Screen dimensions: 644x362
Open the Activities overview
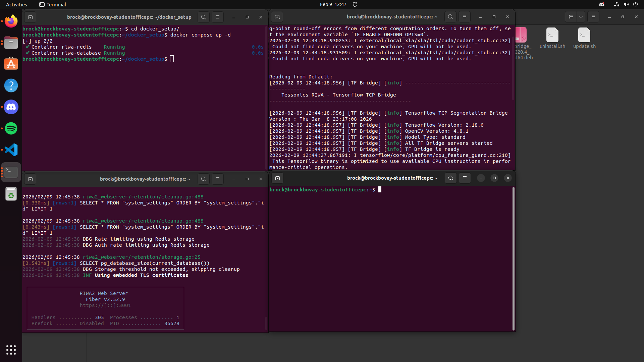click(16, 4)
